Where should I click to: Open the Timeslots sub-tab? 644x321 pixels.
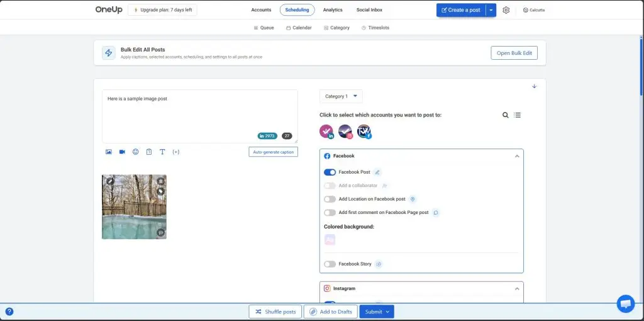click(x=375, y=28)
